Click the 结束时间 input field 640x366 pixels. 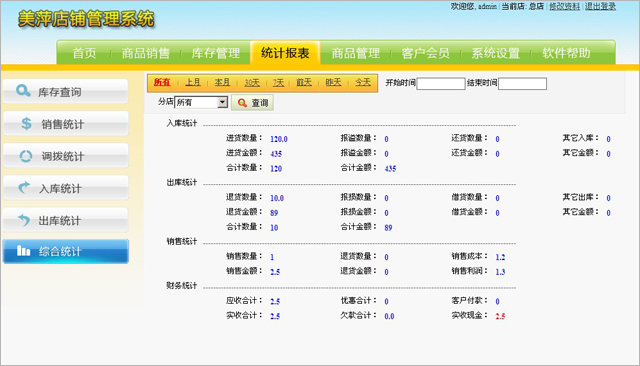(x=522, y=84)
